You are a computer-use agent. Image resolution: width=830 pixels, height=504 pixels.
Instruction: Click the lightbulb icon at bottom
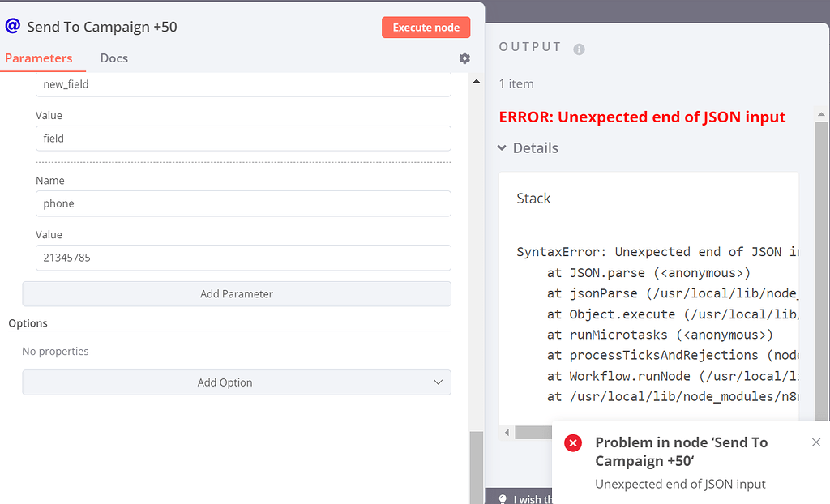point(503,498)
